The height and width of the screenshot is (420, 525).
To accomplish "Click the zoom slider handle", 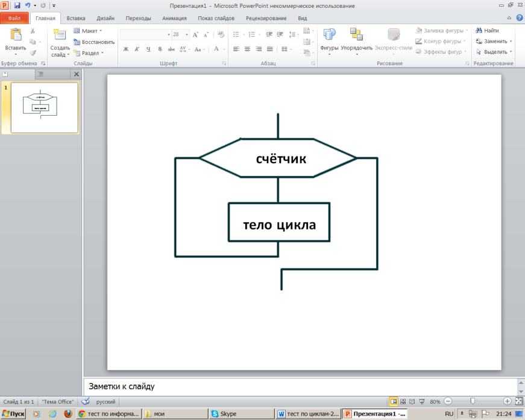I will tap(473, 401).
